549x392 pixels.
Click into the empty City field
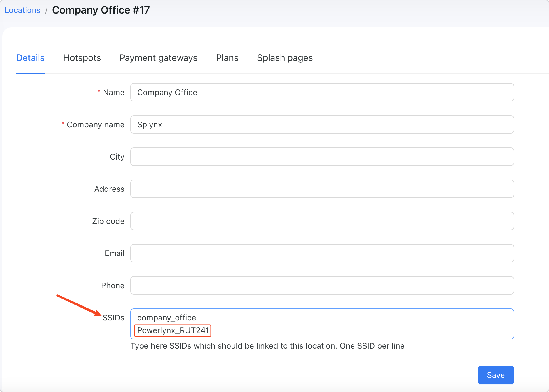coord(322,157)
